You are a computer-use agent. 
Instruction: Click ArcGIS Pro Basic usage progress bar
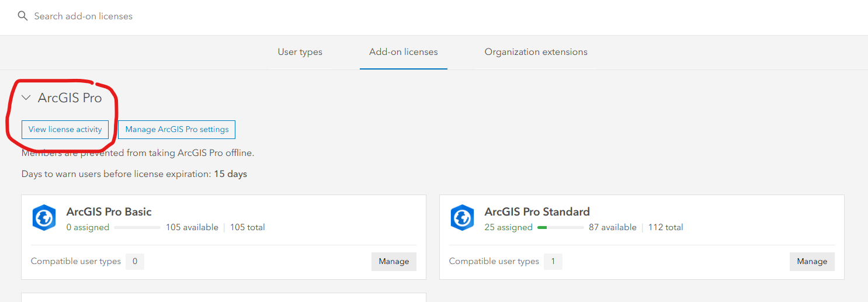(x=137, y=227)
